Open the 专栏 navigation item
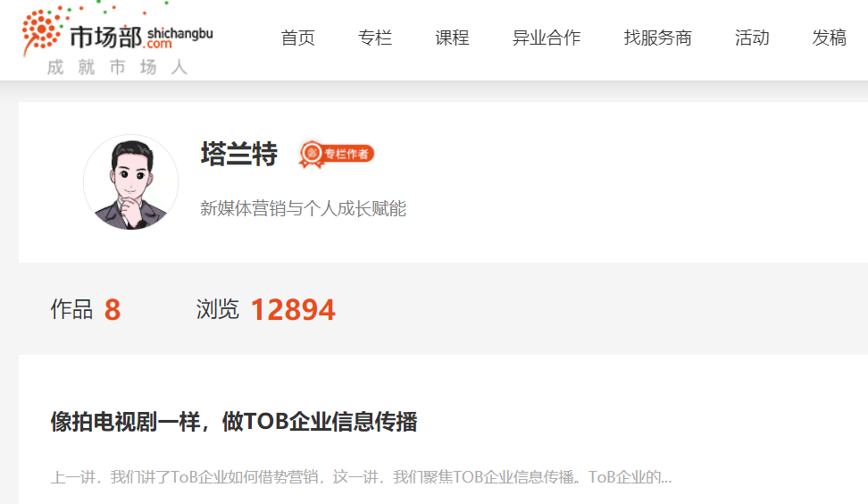The height and width of the screenshot is (504, 868). pyautogui.click(x=375, y=38)
